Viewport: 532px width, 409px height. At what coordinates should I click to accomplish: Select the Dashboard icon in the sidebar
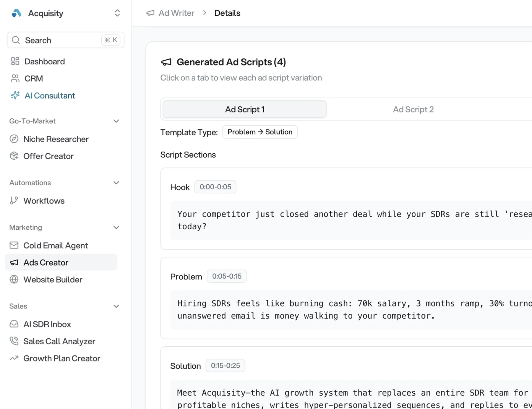tap(15, 61)
